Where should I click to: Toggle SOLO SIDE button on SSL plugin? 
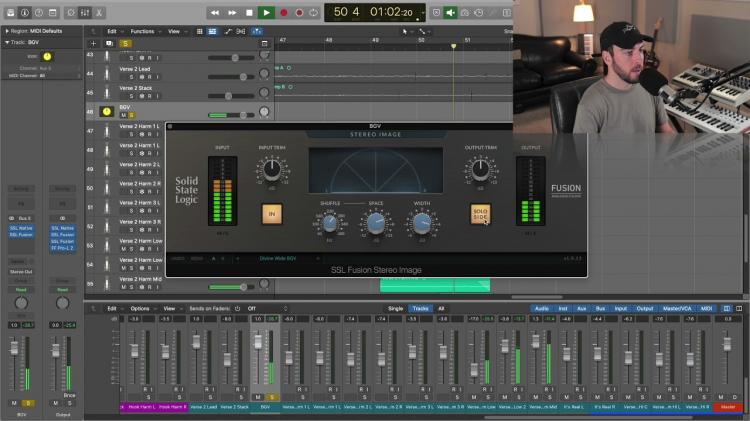click(x=480, y=214)
